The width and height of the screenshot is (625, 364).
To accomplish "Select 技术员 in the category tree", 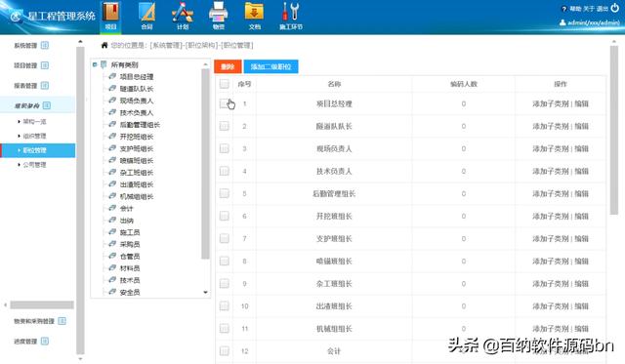I will pos(130,280).
